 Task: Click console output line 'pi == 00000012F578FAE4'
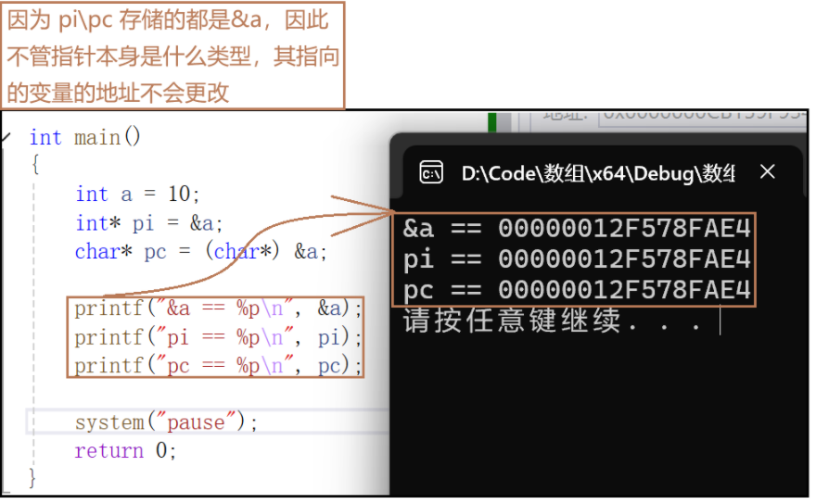(577, 259)
